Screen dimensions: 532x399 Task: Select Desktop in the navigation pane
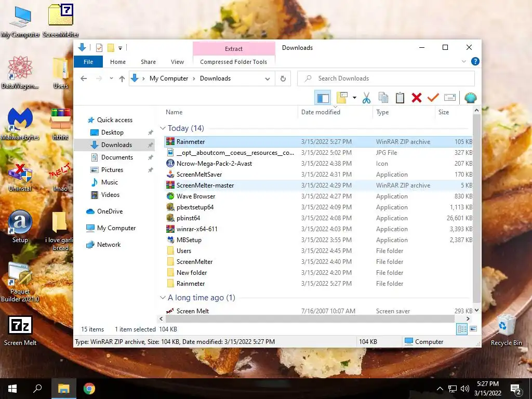tap(112, 132)
